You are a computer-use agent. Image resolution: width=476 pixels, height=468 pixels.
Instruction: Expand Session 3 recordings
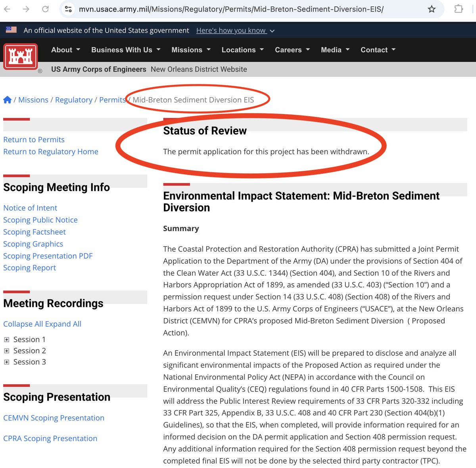pos(6,362)
